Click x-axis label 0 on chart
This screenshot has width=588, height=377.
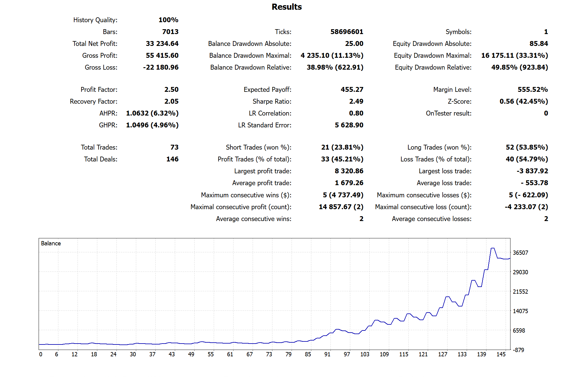click(41, 354)
